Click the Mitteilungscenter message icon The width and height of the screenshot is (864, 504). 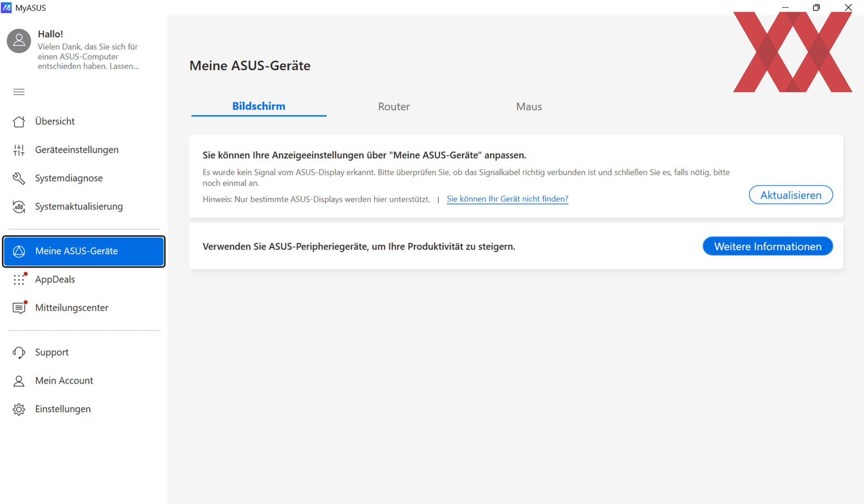19,308
